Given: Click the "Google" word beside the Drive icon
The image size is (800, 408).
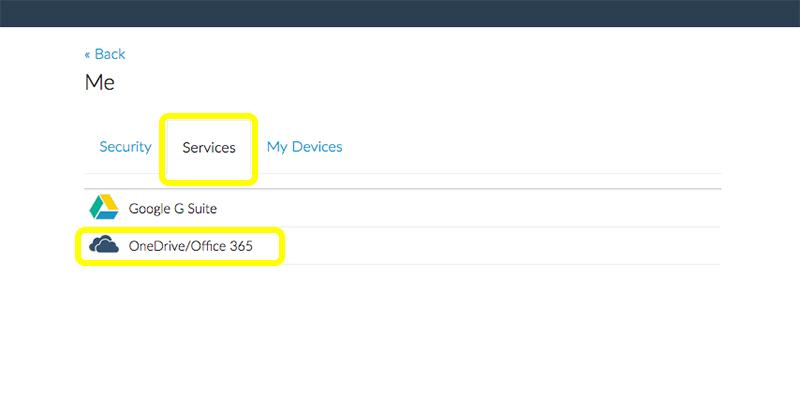Looking at the screenshot, I should tap(149, 209).
